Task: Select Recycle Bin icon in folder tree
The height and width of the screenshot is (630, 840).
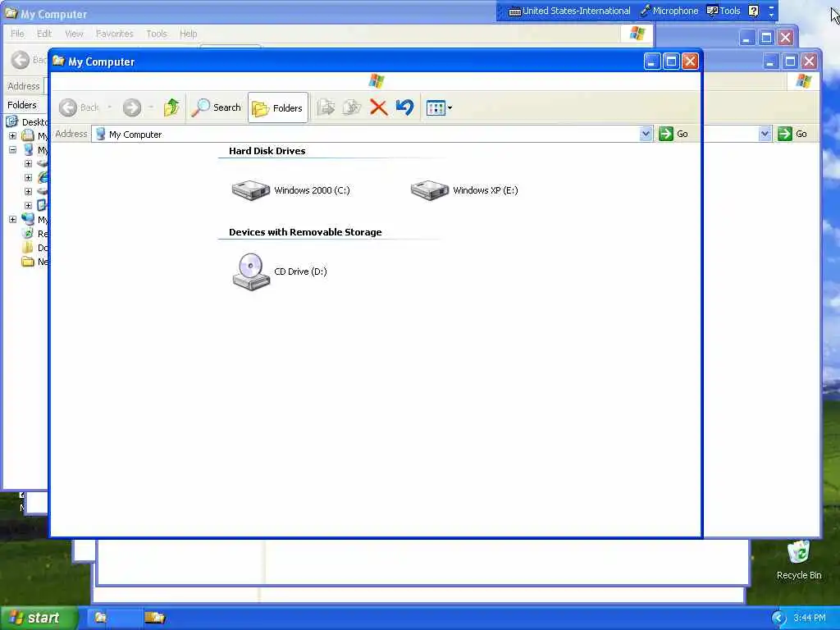Action: click(x=27, y=234)
